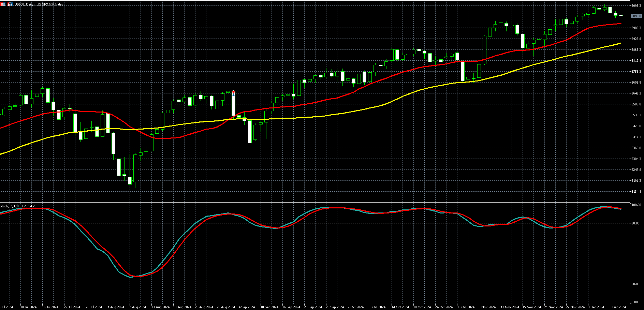
Task: Click the 100.00 label on Stochastic scale
Action: pyautogui.click(x=636, y=205)
